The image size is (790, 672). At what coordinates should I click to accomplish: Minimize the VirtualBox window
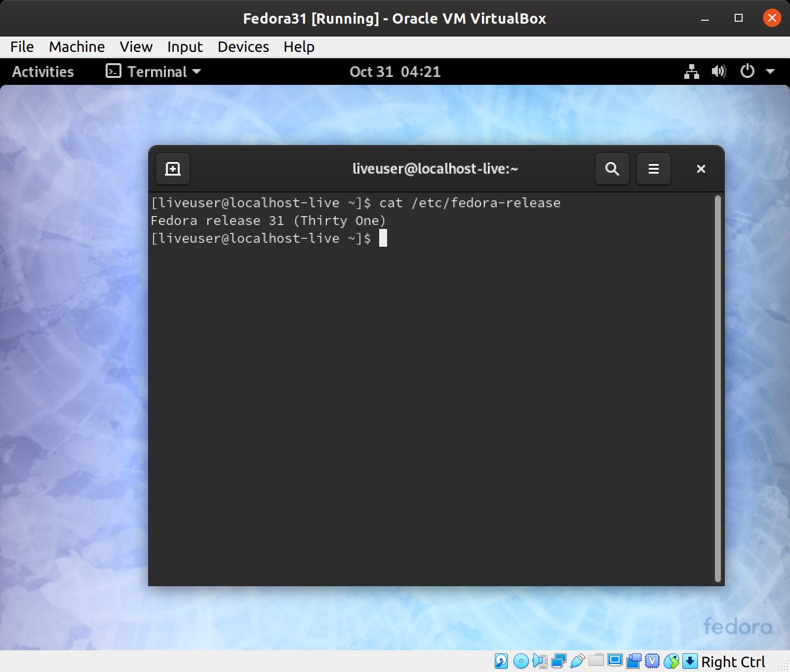[x=705, y=19]
